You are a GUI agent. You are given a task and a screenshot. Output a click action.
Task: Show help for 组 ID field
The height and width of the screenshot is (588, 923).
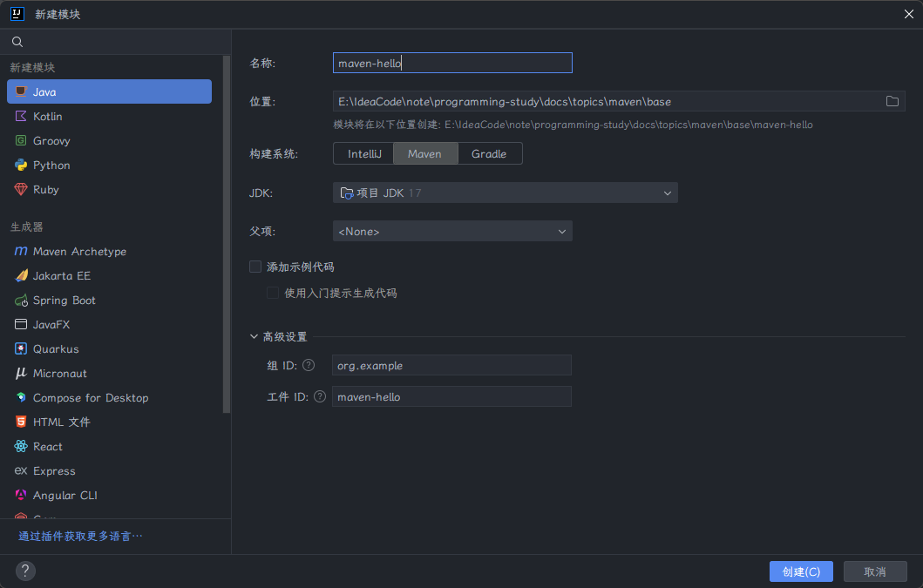tap(309, 366)
